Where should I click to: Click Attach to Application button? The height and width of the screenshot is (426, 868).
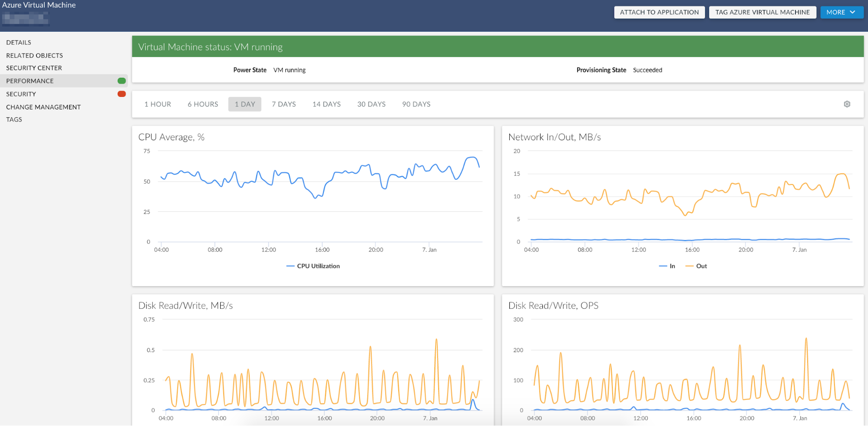[x=659, y=12]
